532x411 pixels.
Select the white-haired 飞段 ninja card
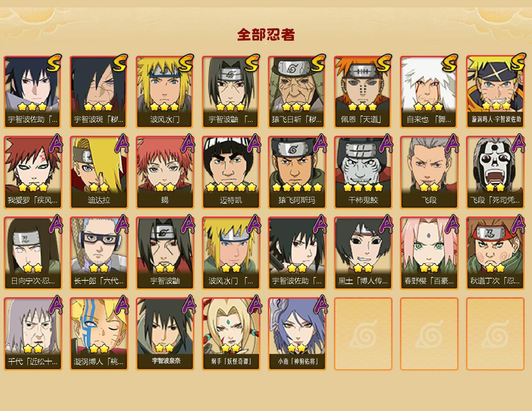429,172
